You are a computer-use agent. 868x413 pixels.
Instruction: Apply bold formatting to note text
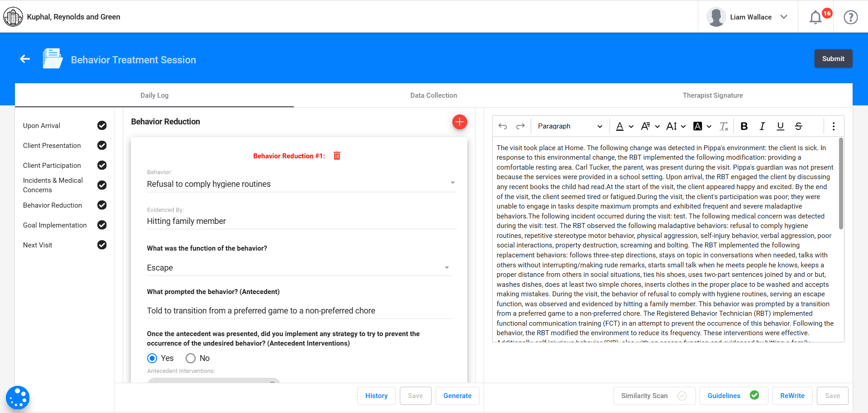coord(743,126)
